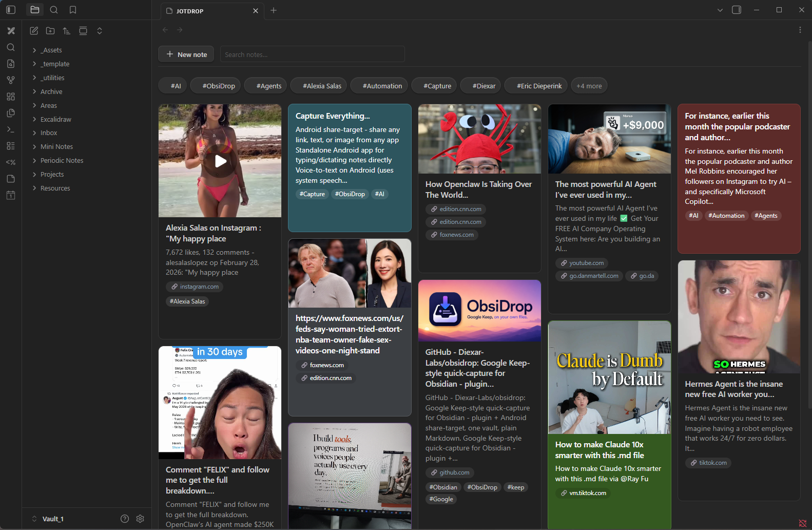
Task: Toggle the #Automation filter chip
Action: tap(379, 86)
